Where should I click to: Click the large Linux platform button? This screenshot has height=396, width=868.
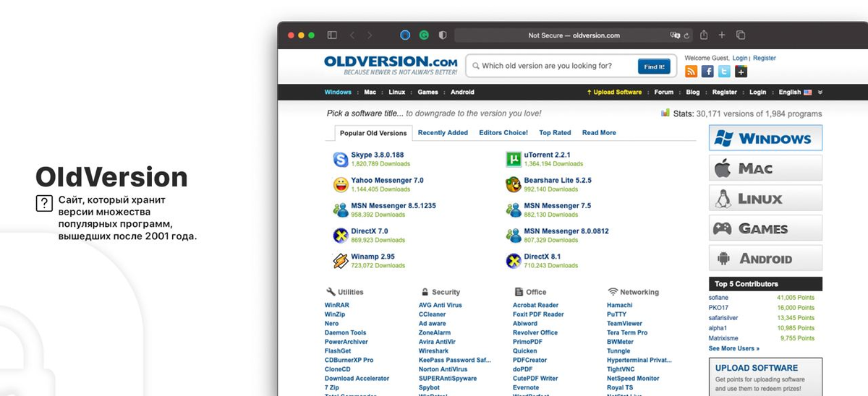pos(765,198)
